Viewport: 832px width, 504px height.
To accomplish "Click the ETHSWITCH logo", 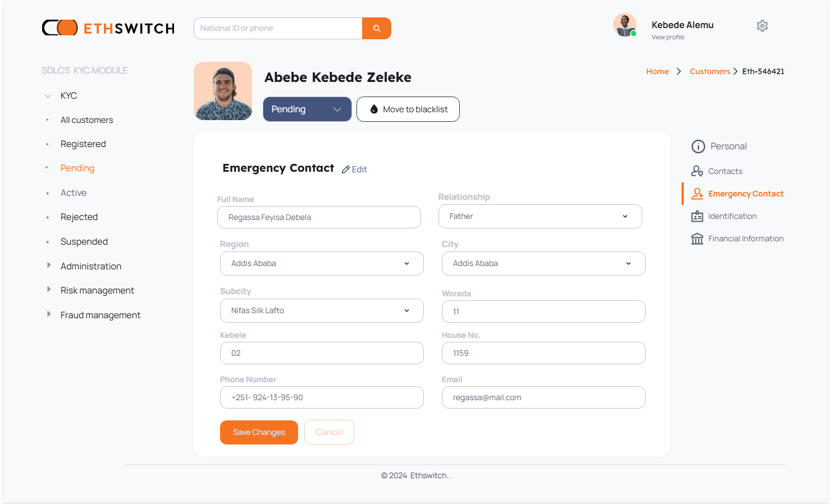I will coord(108,28).
